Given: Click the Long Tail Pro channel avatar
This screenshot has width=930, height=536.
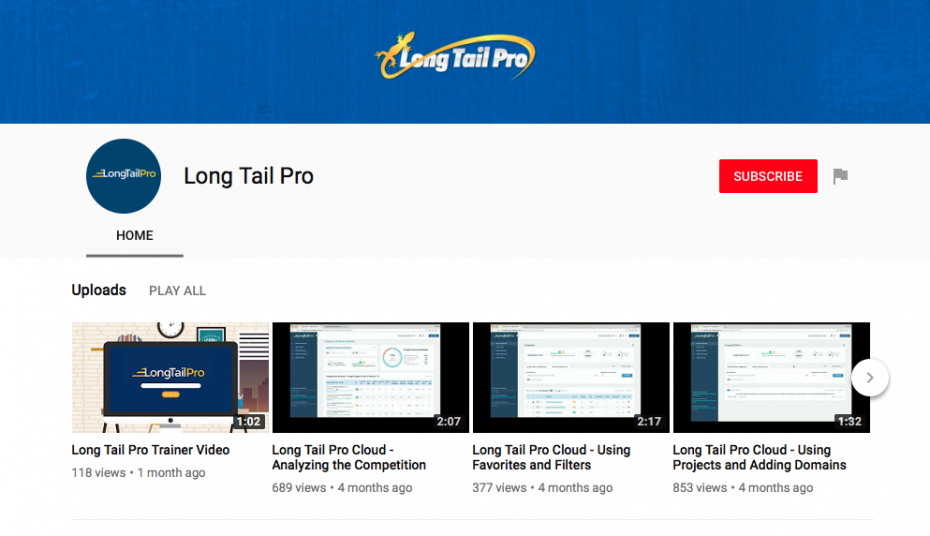Looking at the screenshot, I should 124,176.
